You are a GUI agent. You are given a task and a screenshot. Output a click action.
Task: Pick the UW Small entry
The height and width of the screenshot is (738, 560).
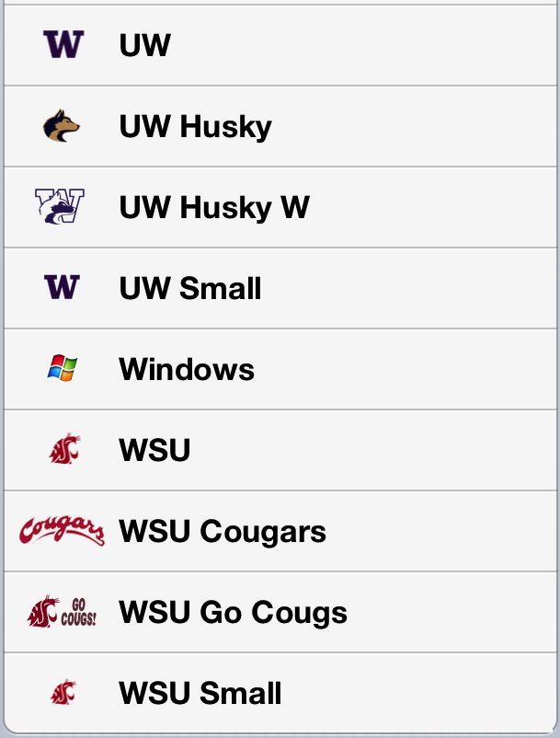280,288
